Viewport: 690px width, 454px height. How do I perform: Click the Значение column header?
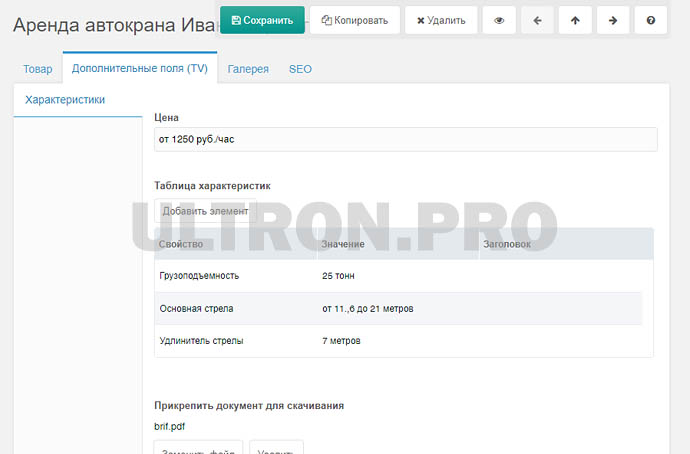click(398, 244)
